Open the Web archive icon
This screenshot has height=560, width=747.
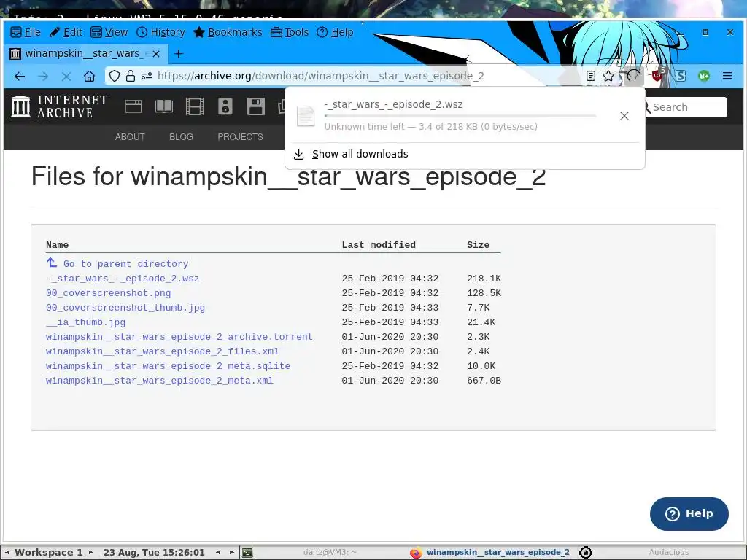tap(133, 106)
